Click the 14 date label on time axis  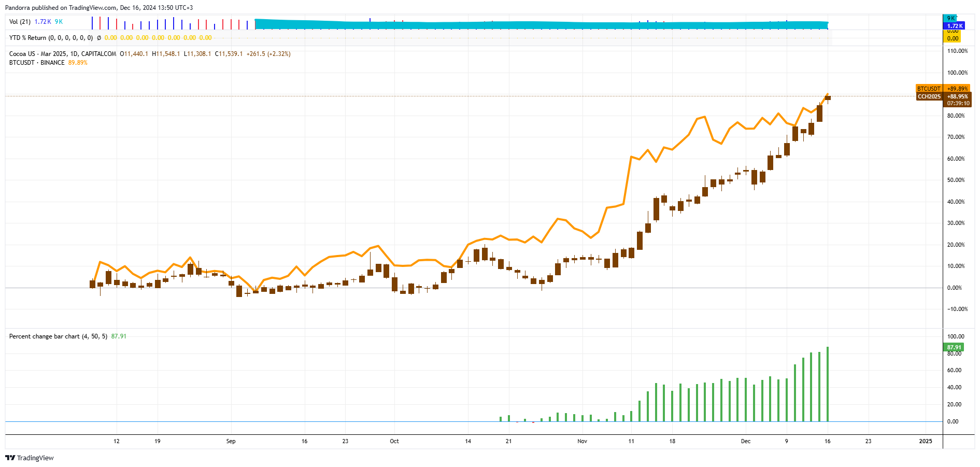coord(468,441)
